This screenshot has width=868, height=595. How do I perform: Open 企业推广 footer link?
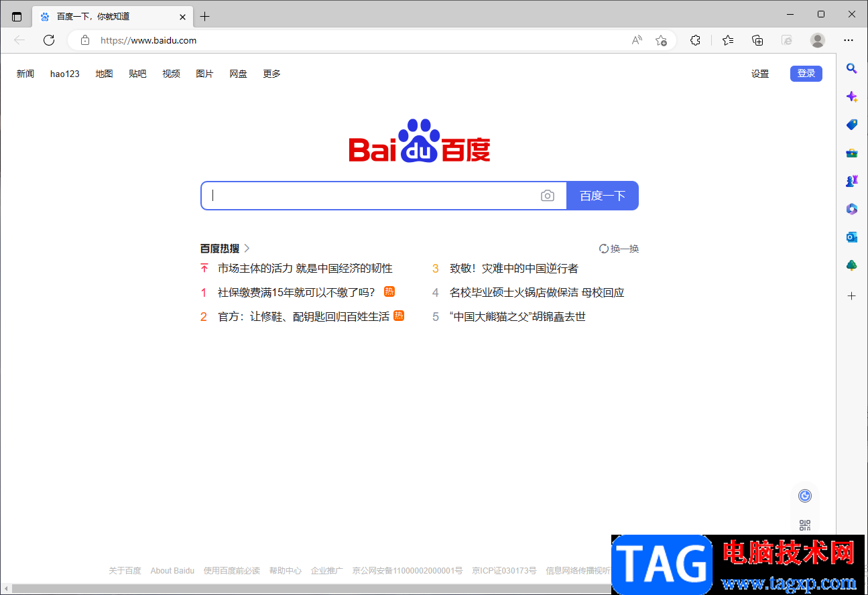coord(327,571)
